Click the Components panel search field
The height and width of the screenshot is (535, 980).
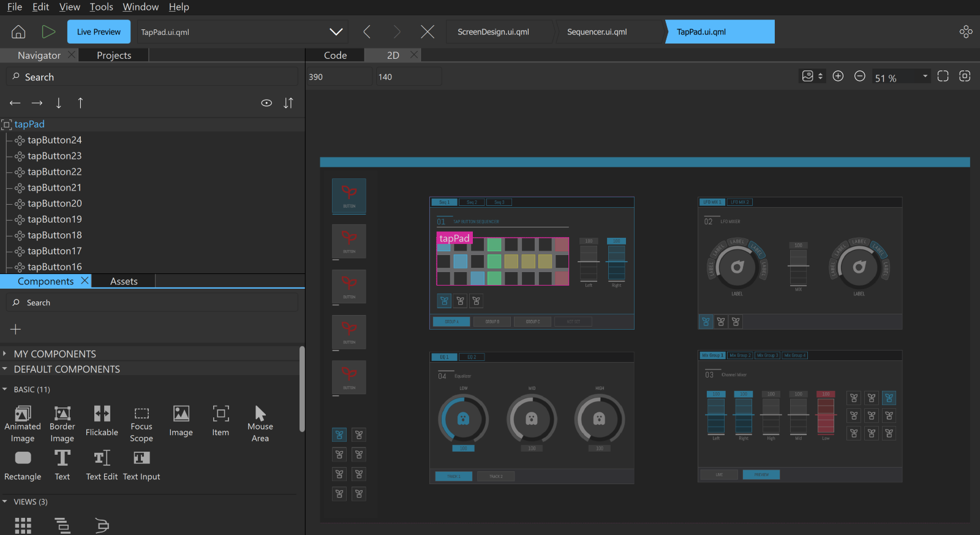pyautogui.click(x=153, y=303)
